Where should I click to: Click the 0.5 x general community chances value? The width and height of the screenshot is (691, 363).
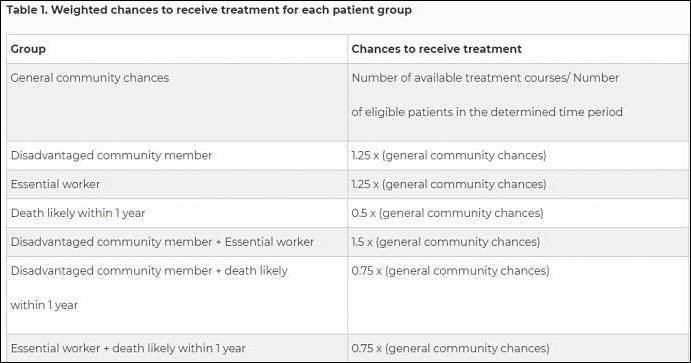(447, 213)
